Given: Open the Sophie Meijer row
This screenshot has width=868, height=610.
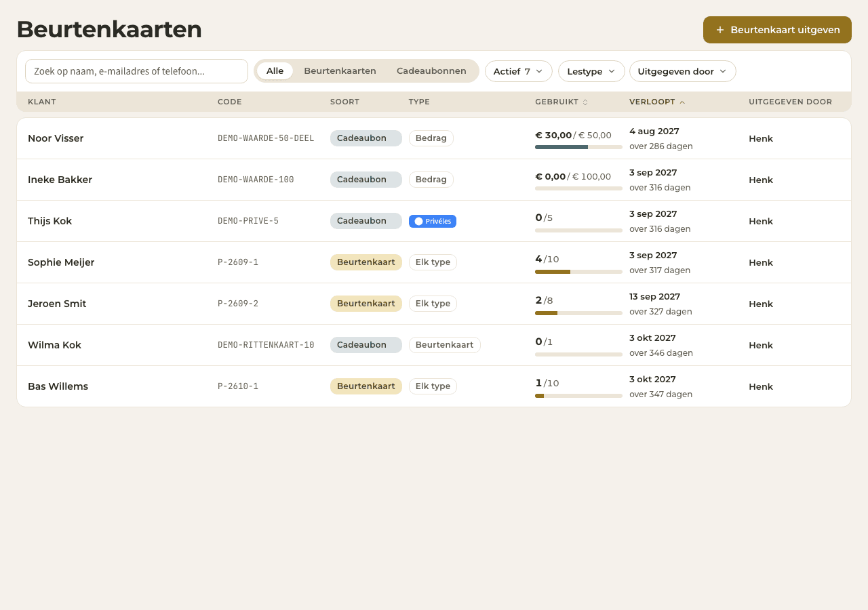Looking at the screenshot, I should point(434,262).
